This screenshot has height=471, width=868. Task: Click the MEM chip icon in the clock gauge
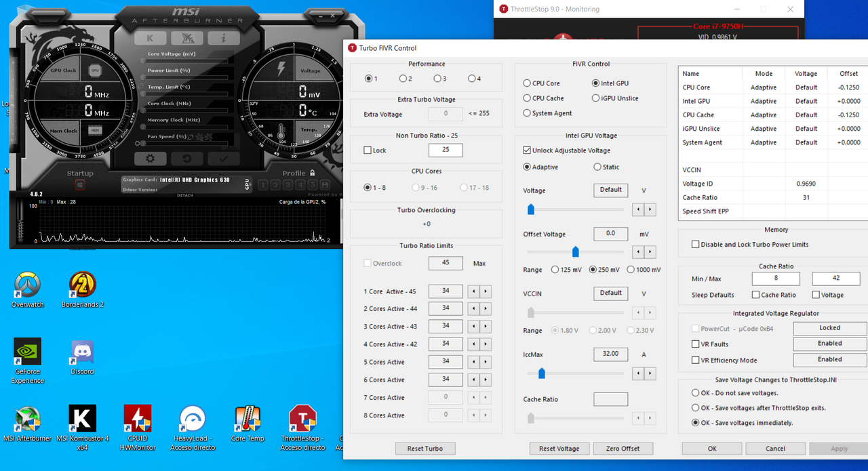point(95,130)
